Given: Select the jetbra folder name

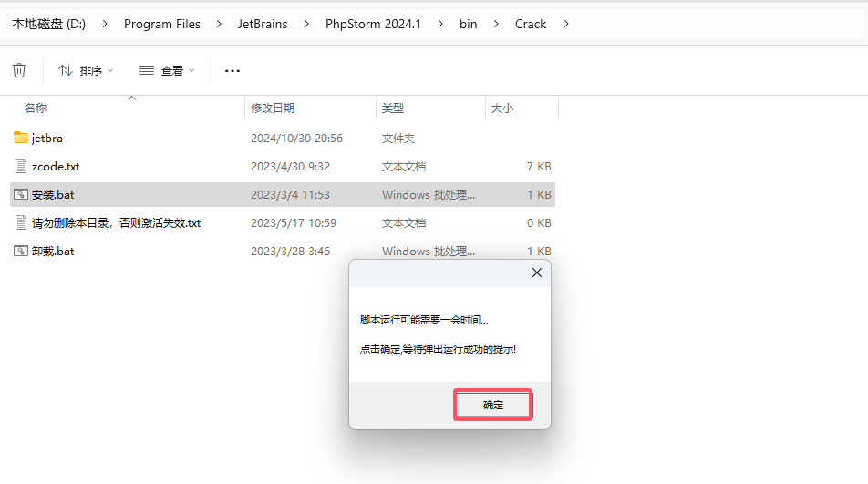Looking at the screenshot, I should click(47, 139).
